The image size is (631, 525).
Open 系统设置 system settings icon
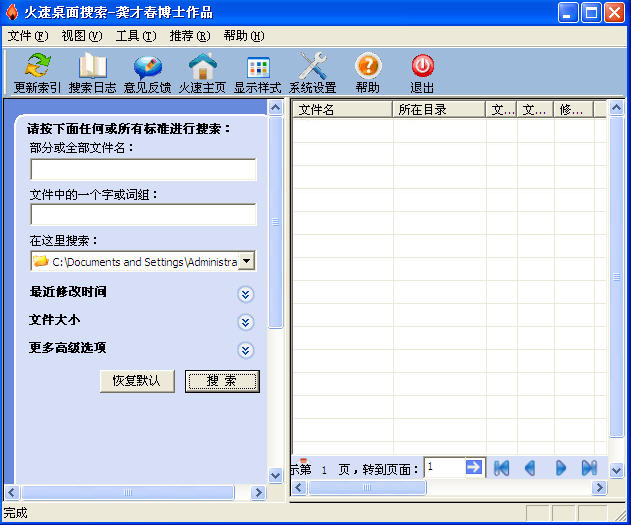313,67
